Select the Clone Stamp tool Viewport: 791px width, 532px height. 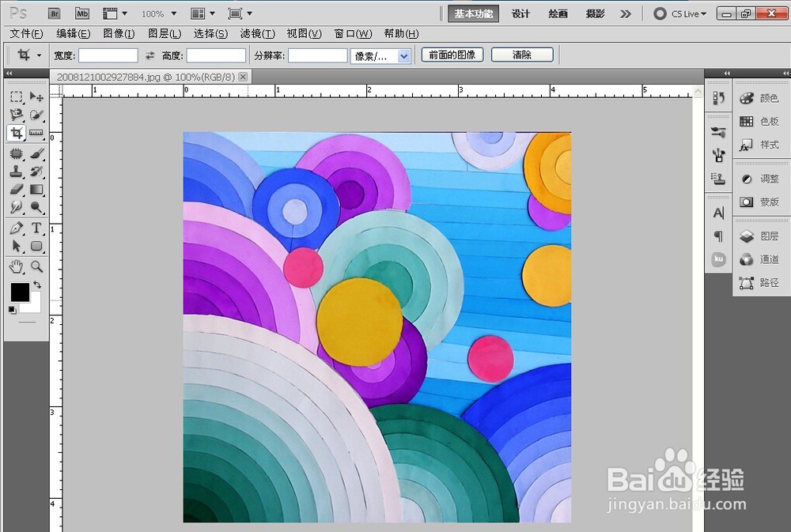pyautogui.click(x=16, y=172)
